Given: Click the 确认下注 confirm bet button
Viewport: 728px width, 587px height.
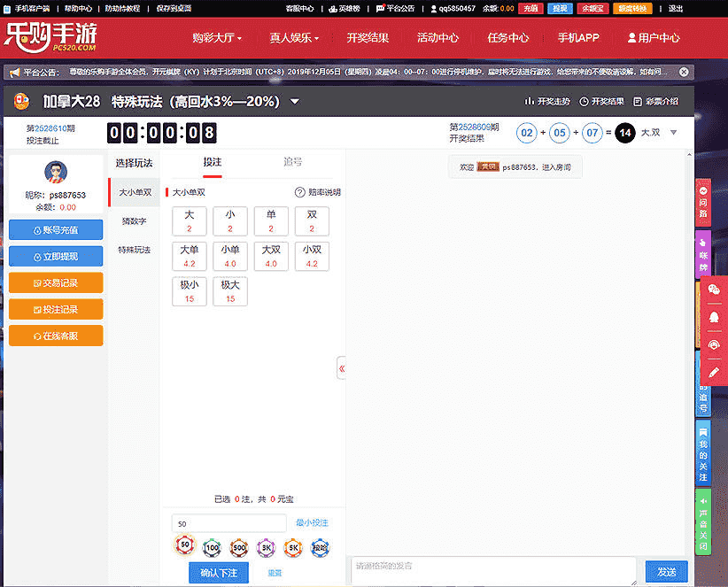Looking at the screenshot, I should coord(219,573).
